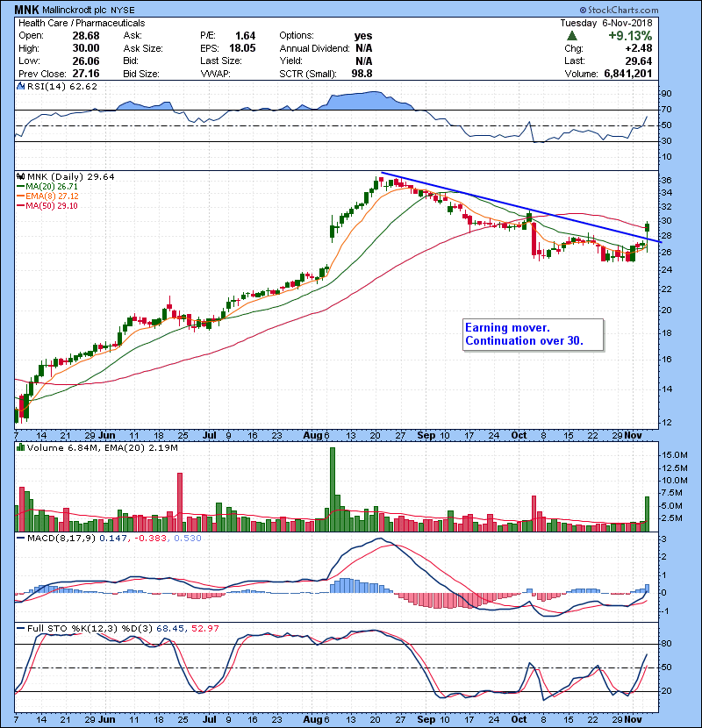Screen dimensions: 702x728
Task: Click the Bid Size label
Action: tap(141, 74)
